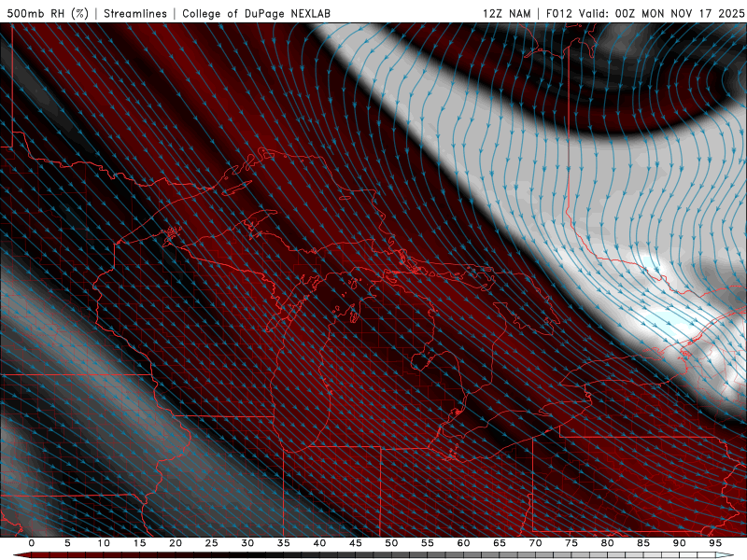Click the "65" legend scale label

(x=500, y=543)
